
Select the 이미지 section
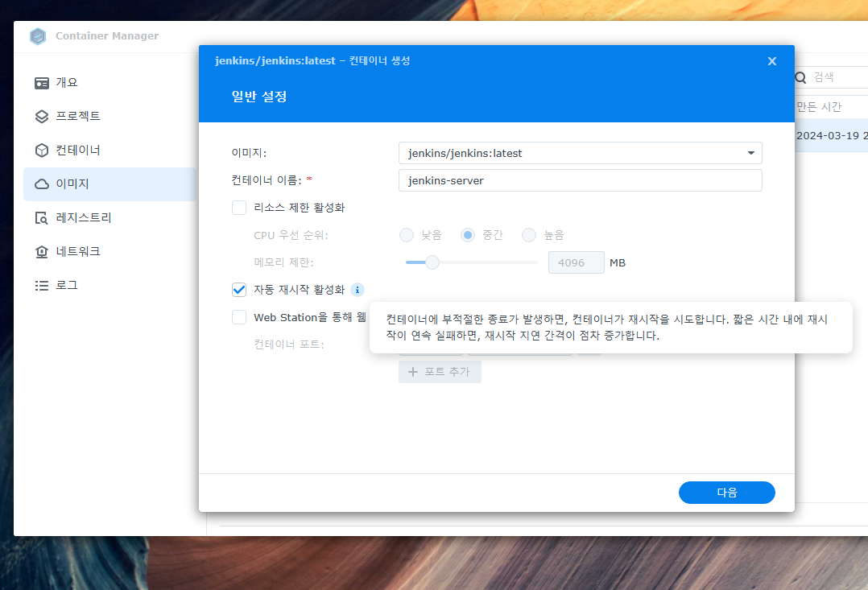[x=110, y=184]
